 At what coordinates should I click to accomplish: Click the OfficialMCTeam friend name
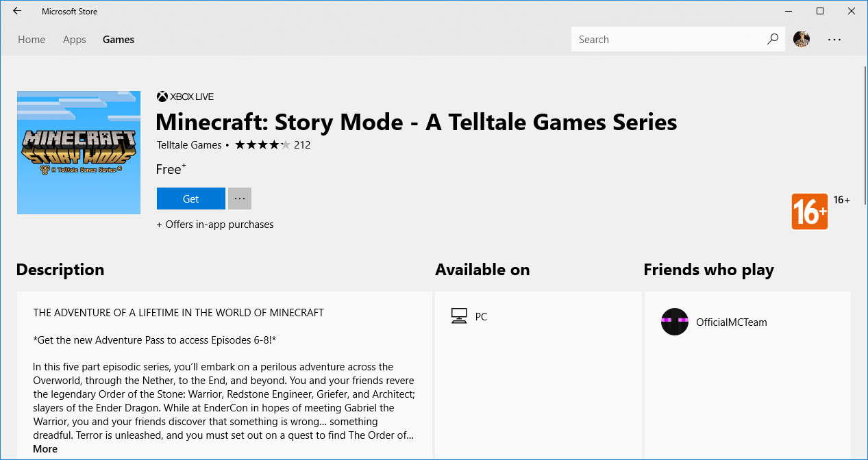pyautogui.click(x=731, y=322)
